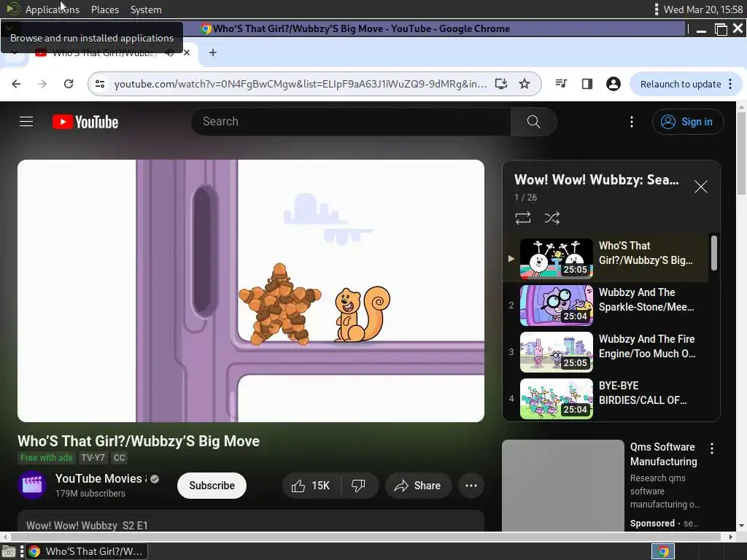Screen dimensions: 747x560
Task: Reload the current page
Action: 69,84
